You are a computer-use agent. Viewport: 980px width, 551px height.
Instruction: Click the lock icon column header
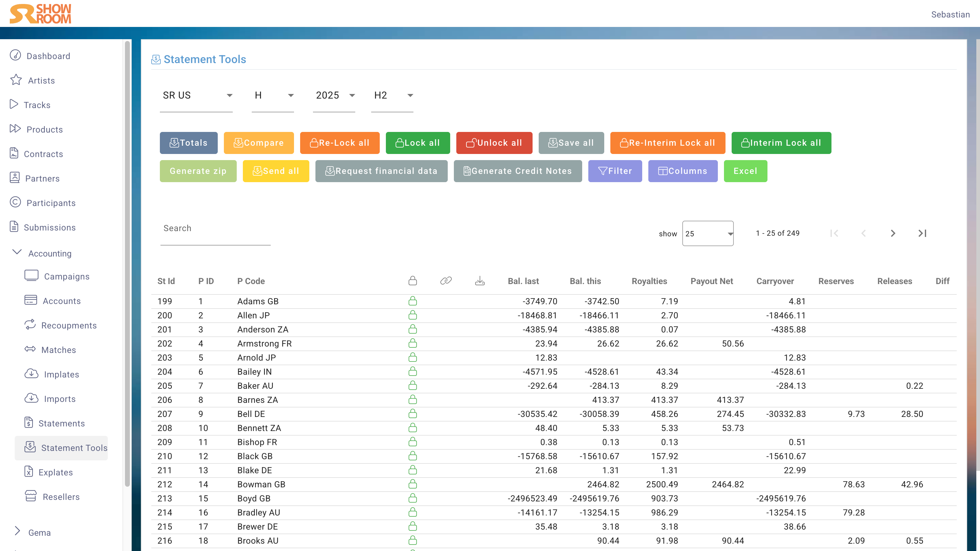(x=413, y=281)
